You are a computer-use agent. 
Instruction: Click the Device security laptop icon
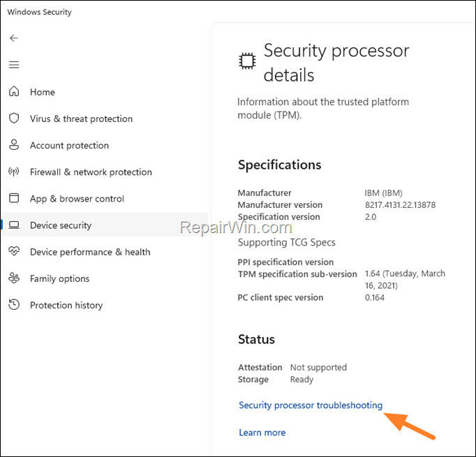point(14,225)
